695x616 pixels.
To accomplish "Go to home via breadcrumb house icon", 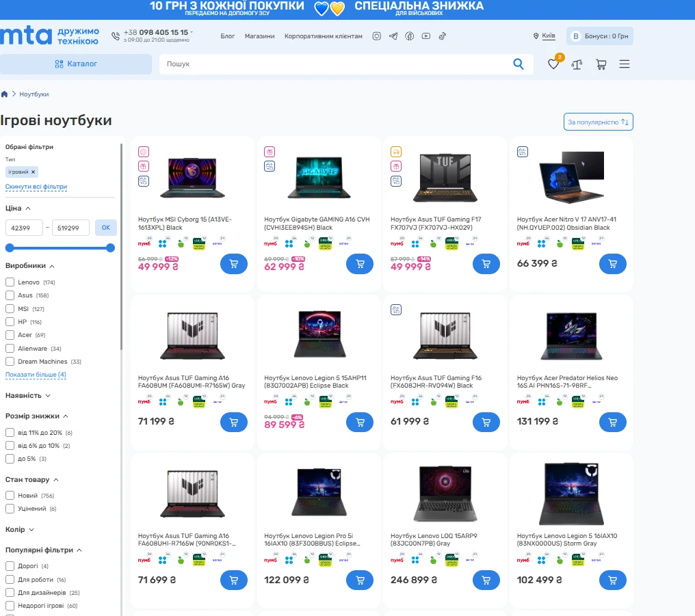I will pos(4,94).
